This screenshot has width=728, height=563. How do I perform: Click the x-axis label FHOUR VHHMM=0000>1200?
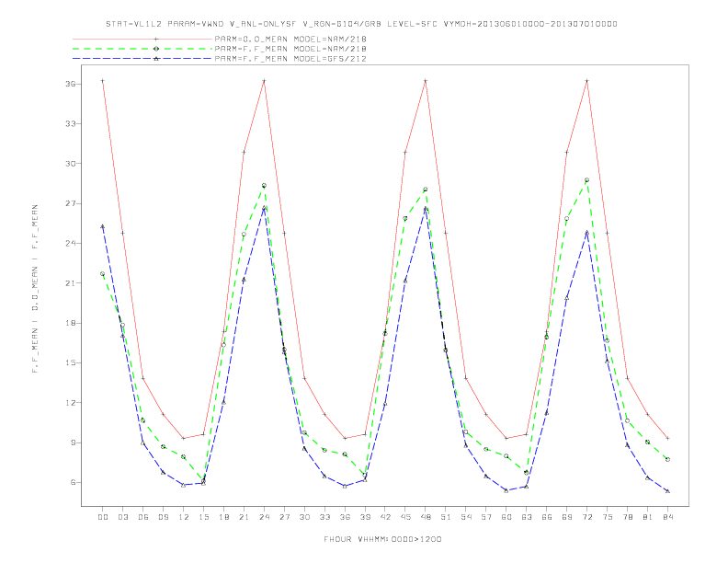[x=382, y=539]
